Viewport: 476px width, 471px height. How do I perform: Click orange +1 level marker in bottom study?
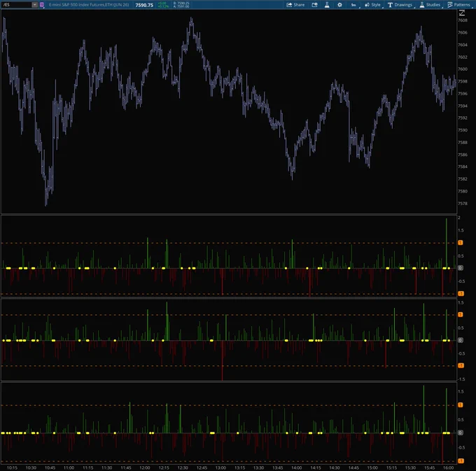(461, 405)
